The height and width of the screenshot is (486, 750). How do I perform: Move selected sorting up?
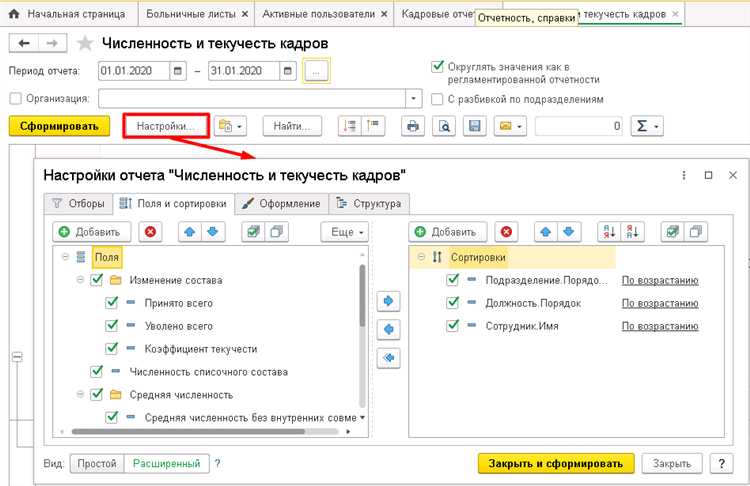pos(546,232)
